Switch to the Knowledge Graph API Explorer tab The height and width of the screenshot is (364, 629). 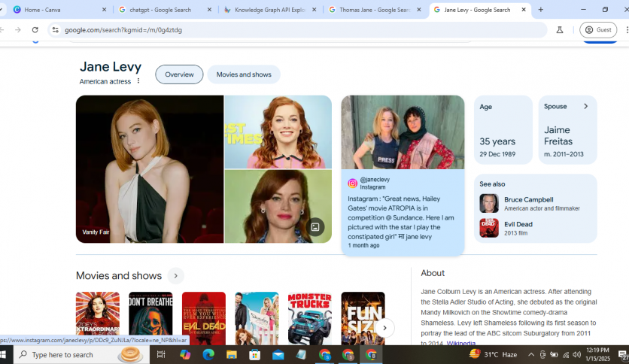tap(269, 10)
